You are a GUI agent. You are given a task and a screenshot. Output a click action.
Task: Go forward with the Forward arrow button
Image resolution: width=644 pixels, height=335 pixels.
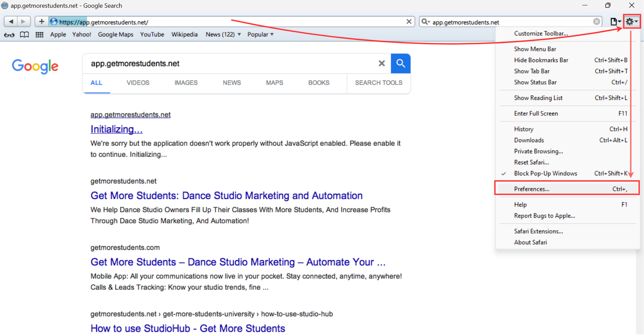coord(23,22)
